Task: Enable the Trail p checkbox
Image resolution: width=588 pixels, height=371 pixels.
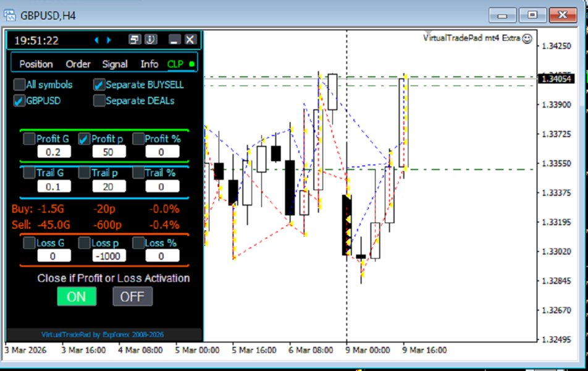Action: 84,173
